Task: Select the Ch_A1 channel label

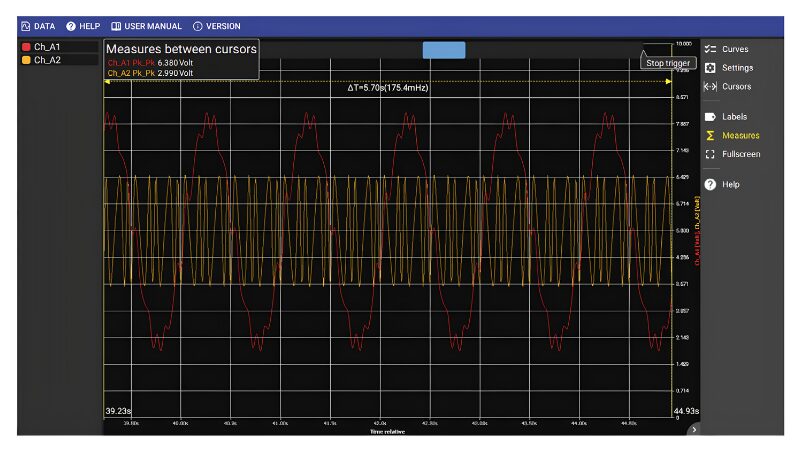Action: pos(47,47)
